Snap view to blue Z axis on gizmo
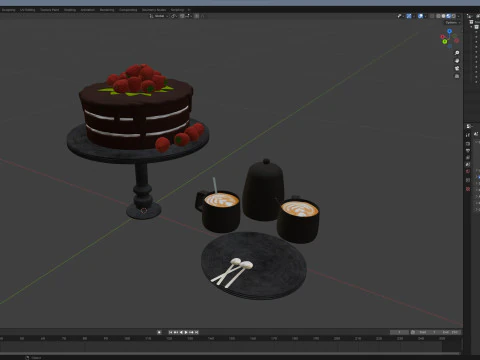This screenshot has width=480, height=360. (x=449, y=31)
